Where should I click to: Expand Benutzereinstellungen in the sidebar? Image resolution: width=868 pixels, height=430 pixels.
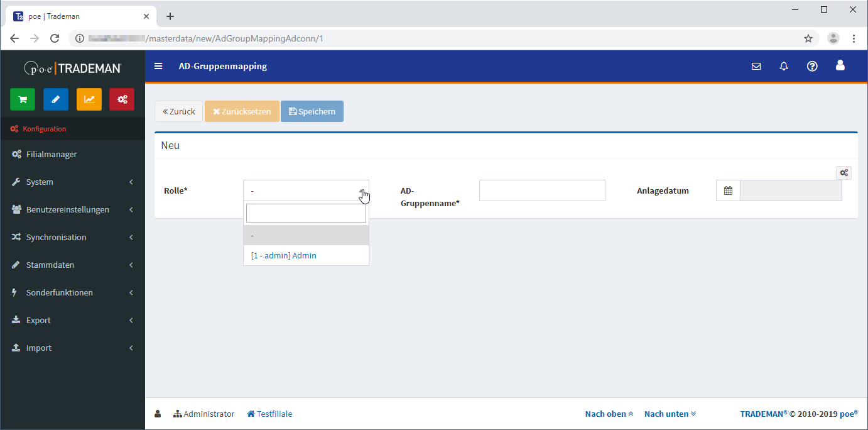(72, 209)
